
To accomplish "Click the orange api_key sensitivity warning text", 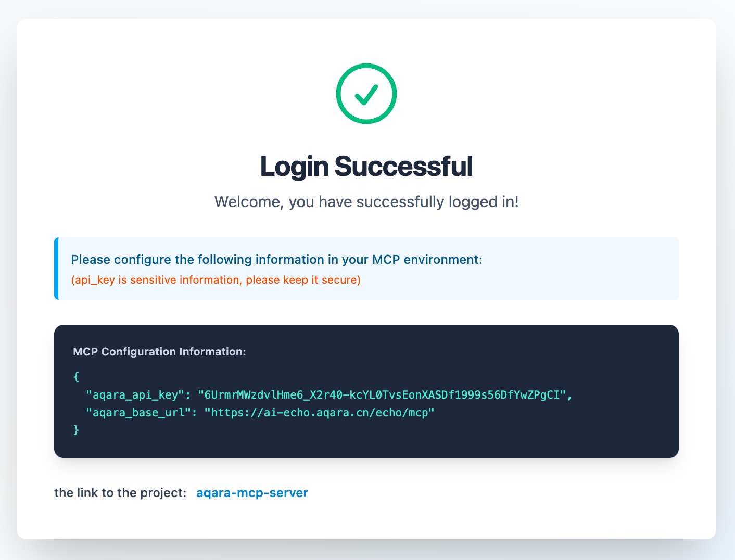I will point(216,279).
